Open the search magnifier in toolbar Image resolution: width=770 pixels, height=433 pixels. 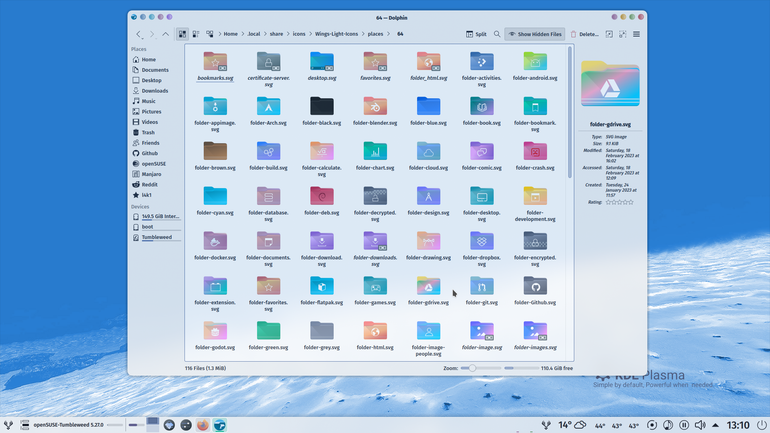[497, 34]
